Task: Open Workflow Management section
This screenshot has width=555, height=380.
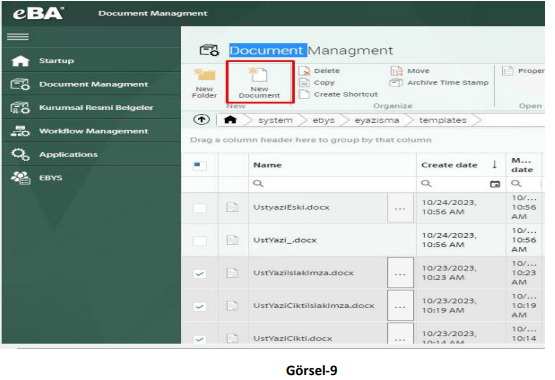Action: tap(91, 131)
